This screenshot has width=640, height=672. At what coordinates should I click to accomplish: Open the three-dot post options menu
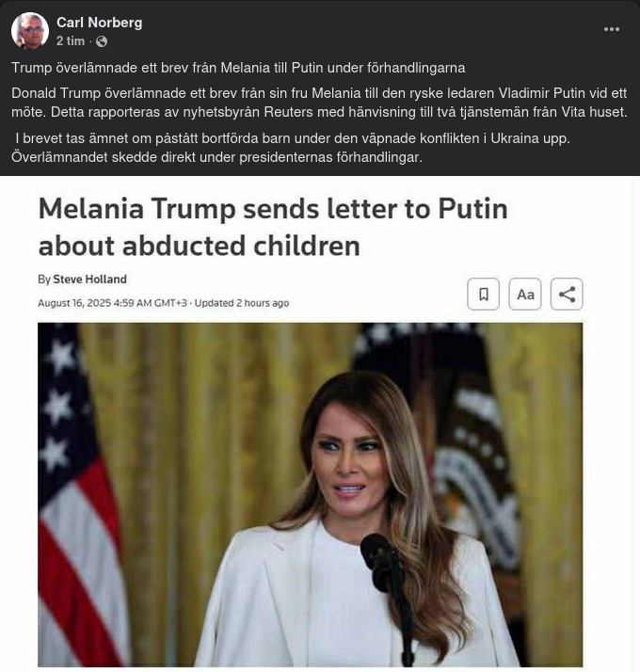611,29
